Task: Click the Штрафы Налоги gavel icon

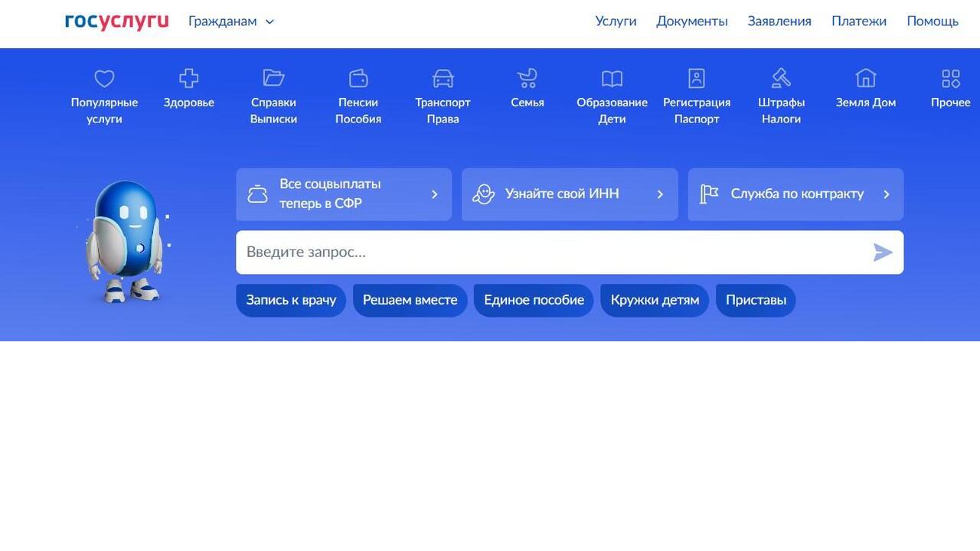Action: [x=781, y=78]
